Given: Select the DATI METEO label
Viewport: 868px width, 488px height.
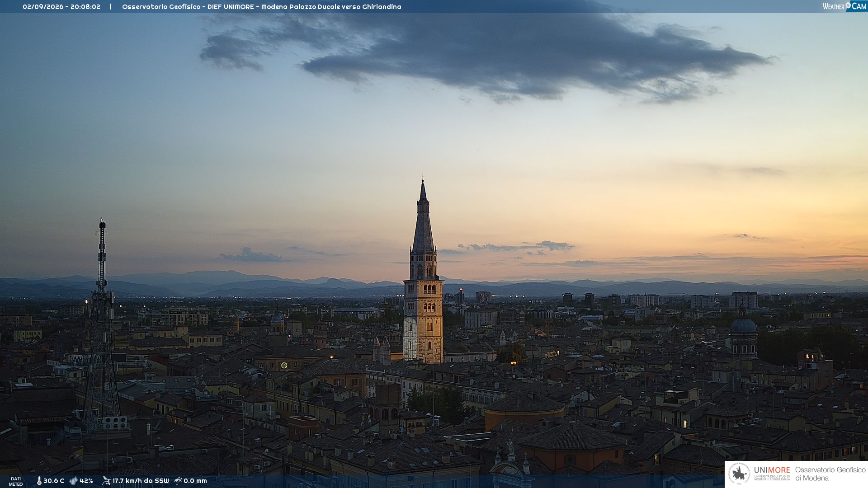Looking at the screenshot, I should point(16,481).
